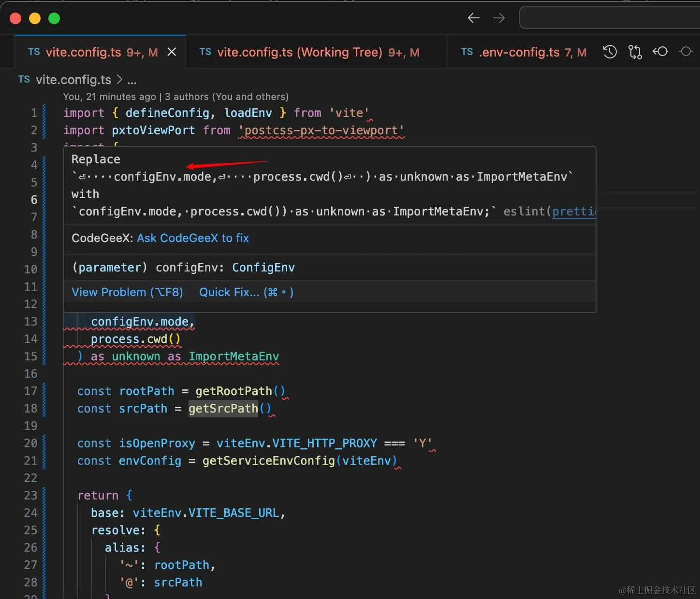
Task: Navigate back with the left arrow
Action: click(474, 18)
